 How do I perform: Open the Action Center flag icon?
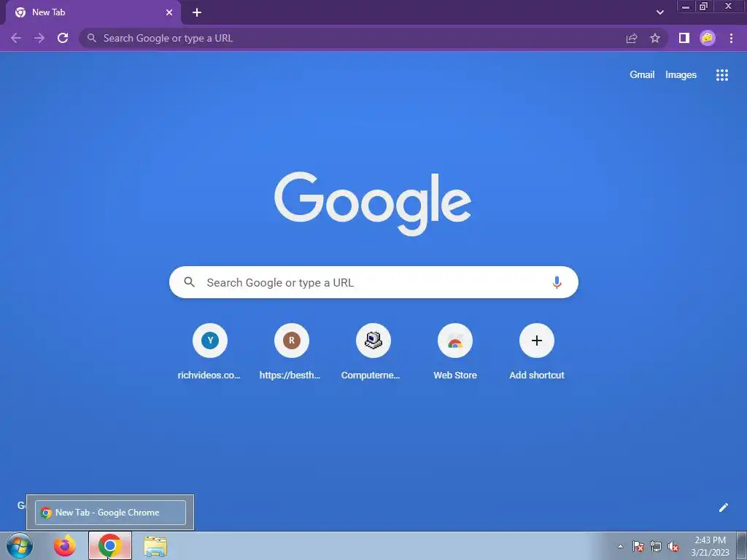(638, 547)
